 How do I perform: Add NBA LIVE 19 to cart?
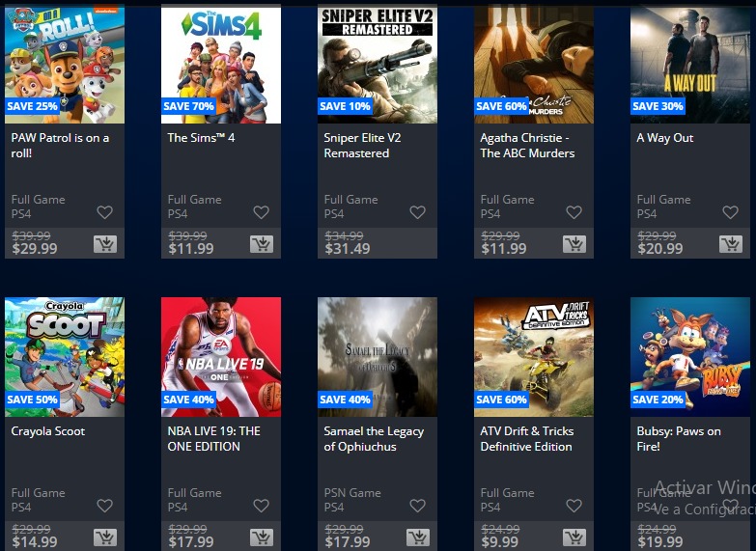click(262, 537)
